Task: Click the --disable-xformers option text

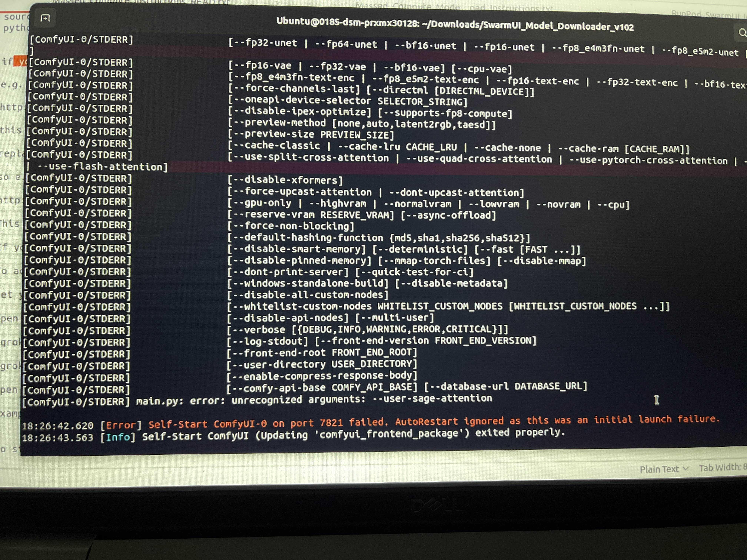Action: click(x=285, y=180)
